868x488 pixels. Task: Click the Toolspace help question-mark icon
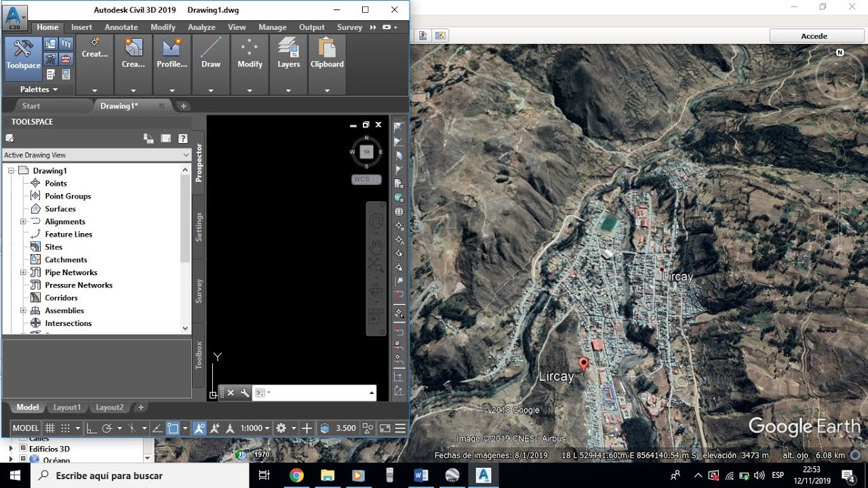[182, 138]
